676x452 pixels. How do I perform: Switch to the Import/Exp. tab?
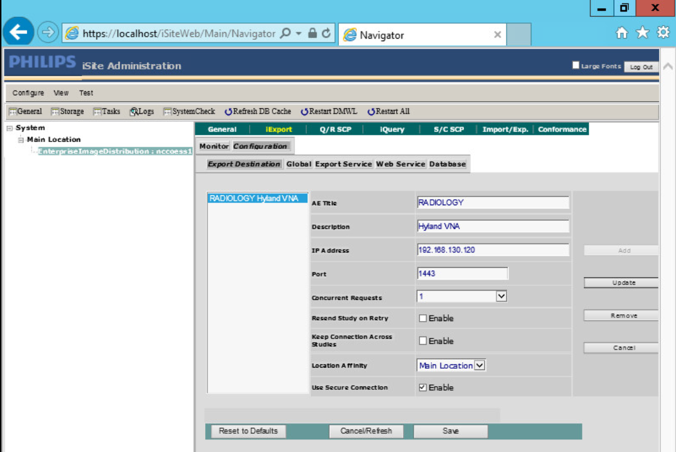click(x=505, y=129)
